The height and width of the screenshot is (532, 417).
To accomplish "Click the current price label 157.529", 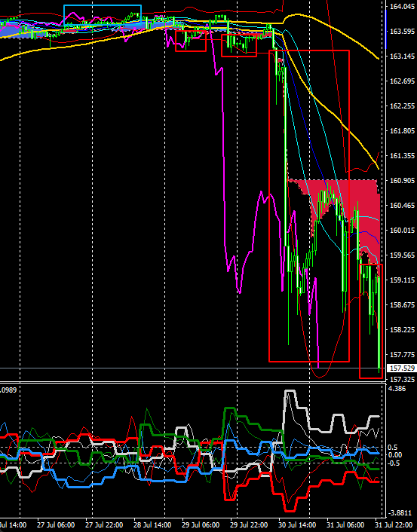I will click(x=402, y=368).
